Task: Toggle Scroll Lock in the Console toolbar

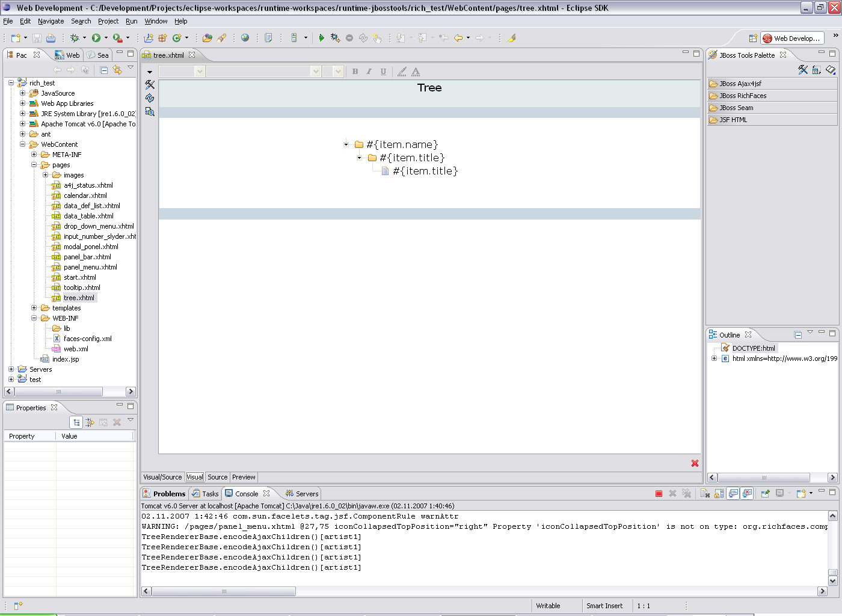Action: 719,493
